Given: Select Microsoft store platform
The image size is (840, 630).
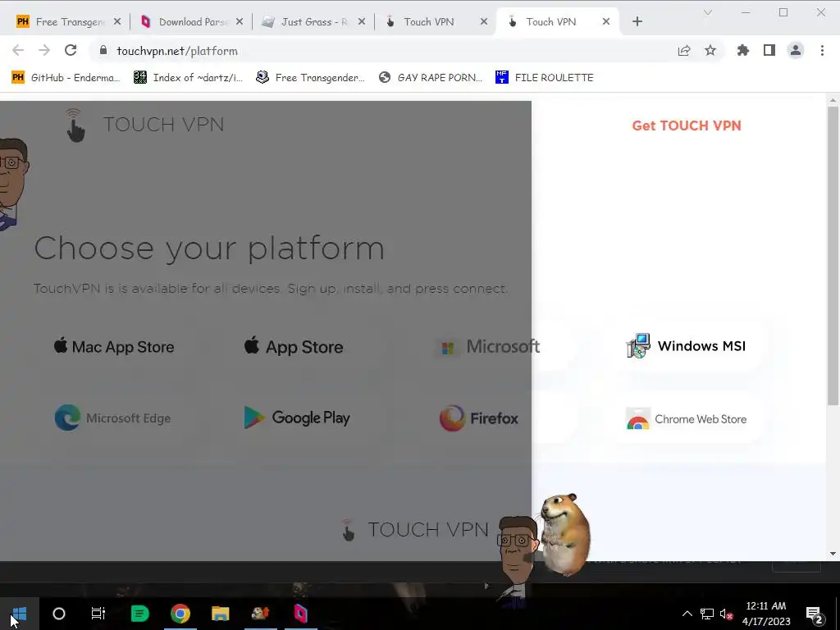Looking at the screenshot, I should click(x=490, y=347).
